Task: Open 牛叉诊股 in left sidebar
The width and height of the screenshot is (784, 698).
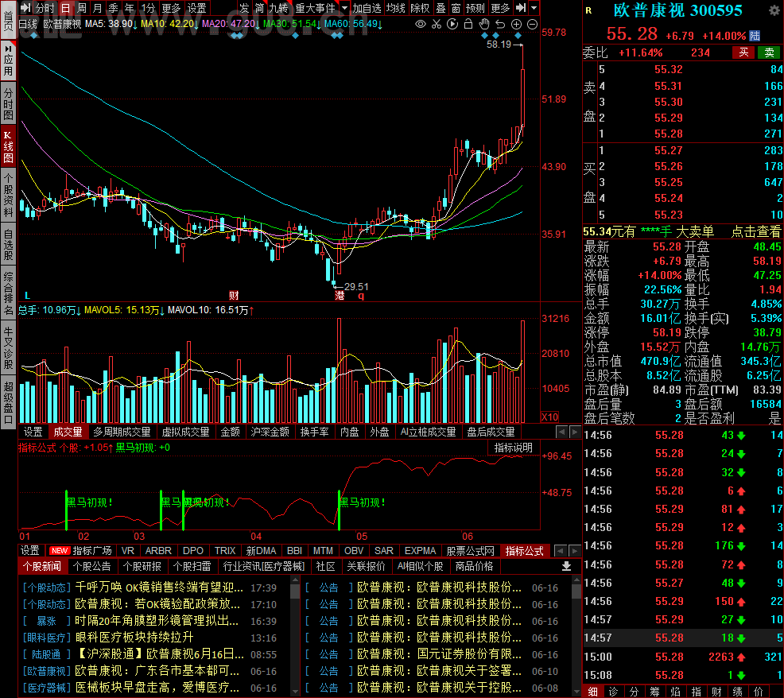Action: [x=9, y=348]
